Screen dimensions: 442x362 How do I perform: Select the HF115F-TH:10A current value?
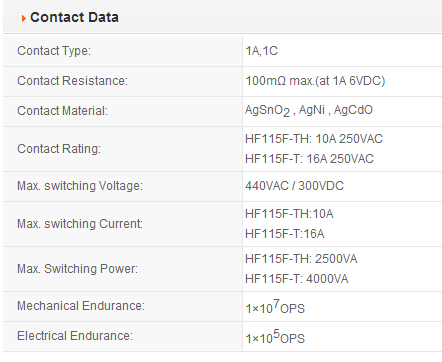(289, 214)
